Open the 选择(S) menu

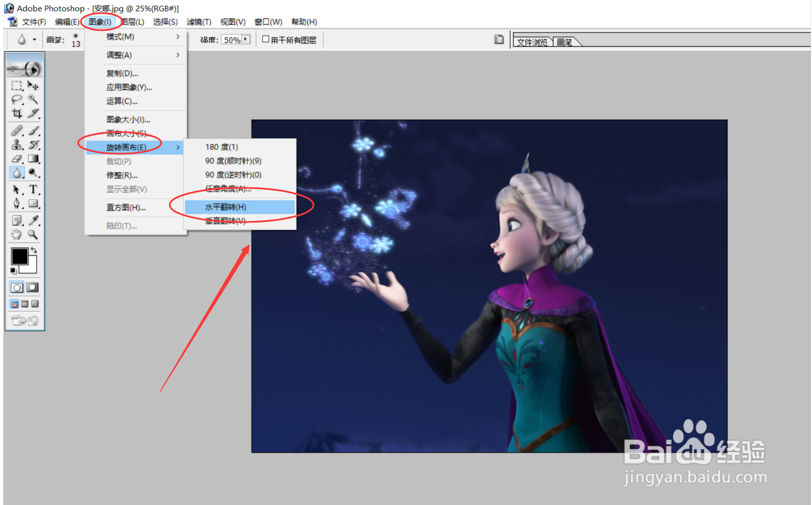pyautogui.click(x=165, y=22)
